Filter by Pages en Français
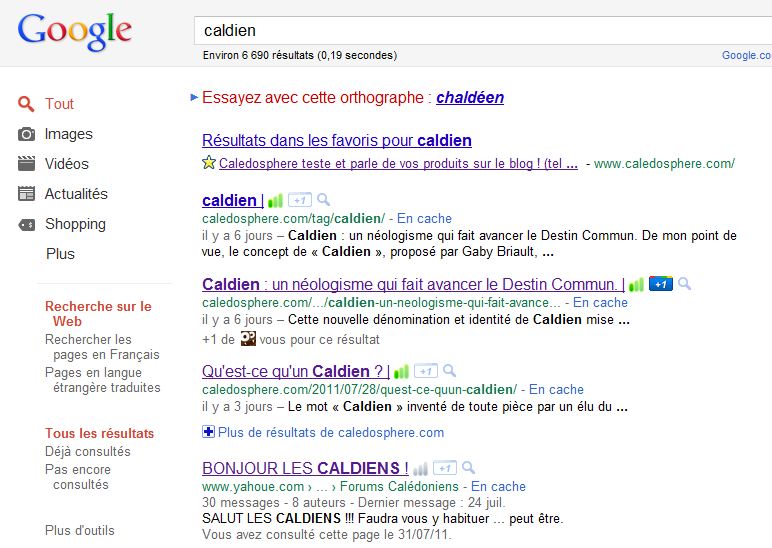 click(x=102, y=347)
